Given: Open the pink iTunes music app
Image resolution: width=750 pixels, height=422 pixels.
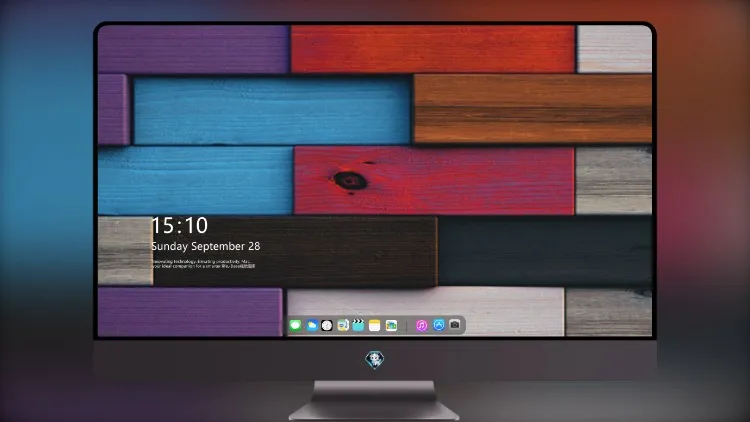Looking at the screenshot, I should click(x=421, y=325).
